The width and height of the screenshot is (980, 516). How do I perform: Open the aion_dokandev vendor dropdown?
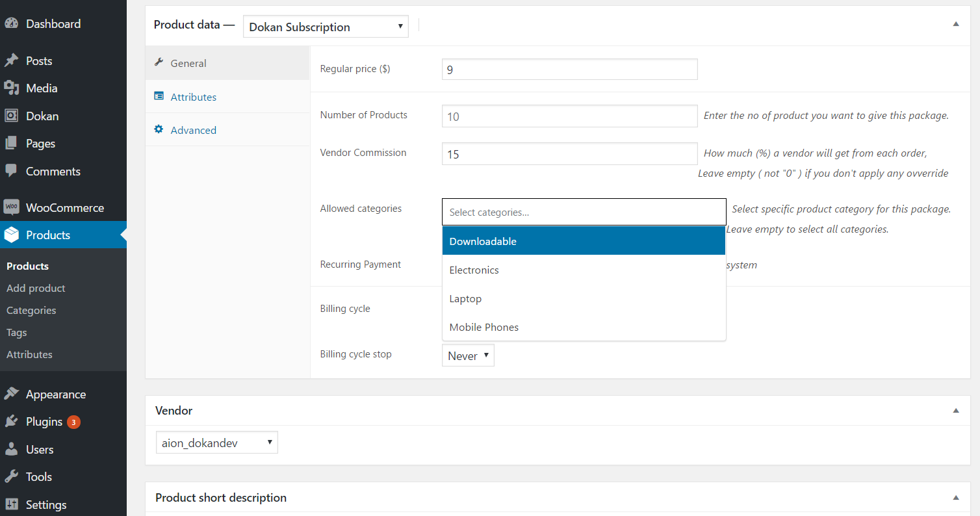pos(216,443)
